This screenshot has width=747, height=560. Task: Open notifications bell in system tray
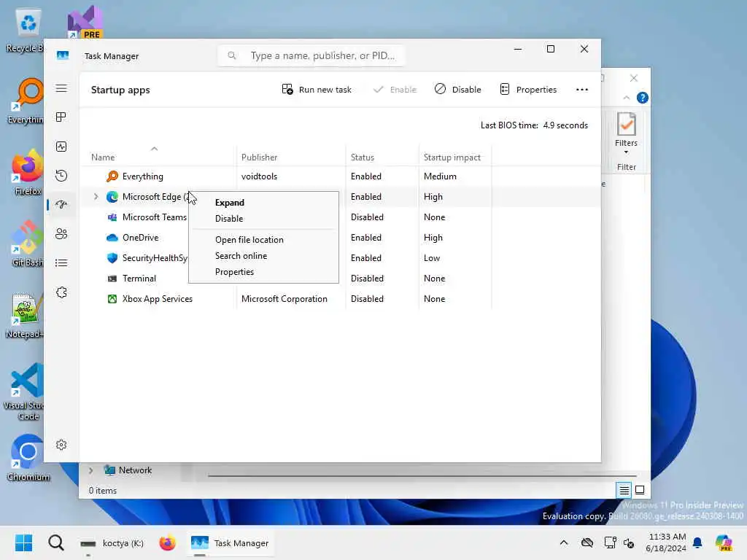(697, 542)
